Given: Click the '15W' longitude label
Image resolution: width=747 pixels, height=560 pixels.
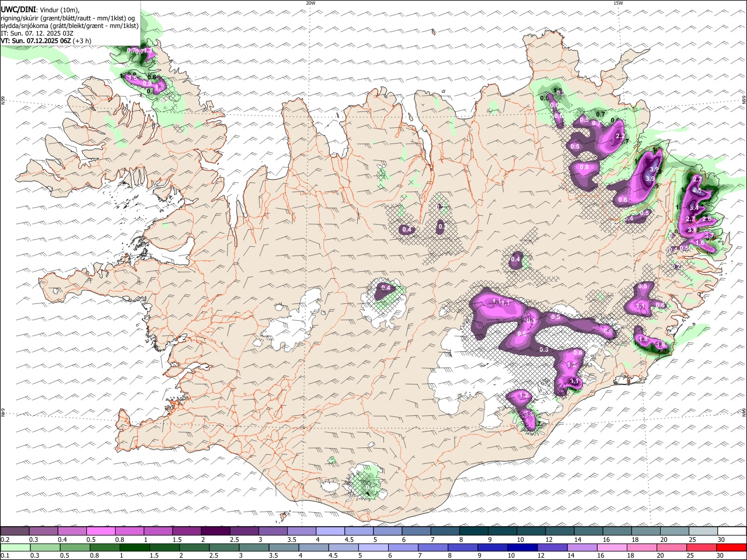Looking at the screenshot, I should pos(618,3).
